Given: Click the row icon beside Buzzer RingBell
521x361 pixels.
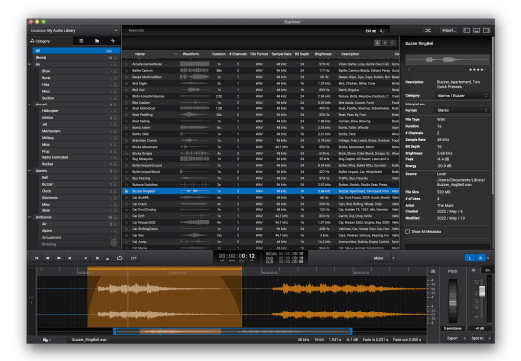Looking at the screenshot, I should [127, 191].
